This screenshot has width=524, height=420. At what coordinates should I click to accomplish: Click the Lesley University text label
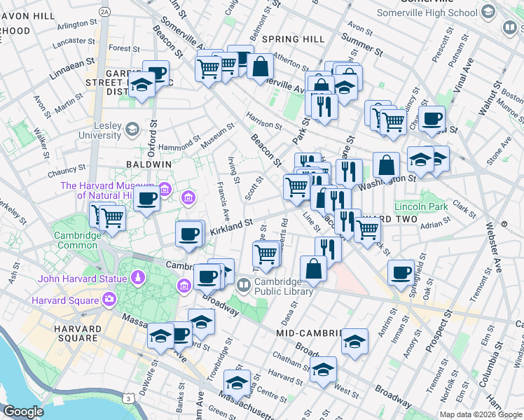(x=99, y=130)
